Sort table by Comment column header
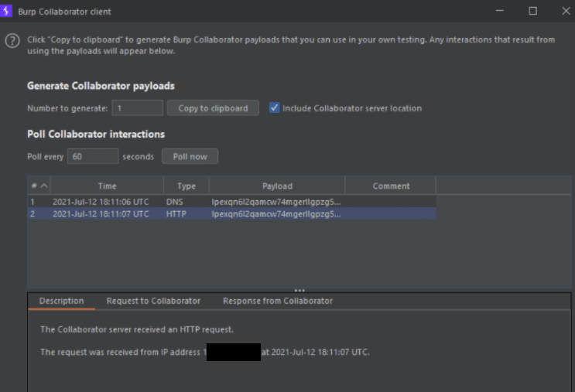Viewport: 575px width, 392px height. point(391,186)
